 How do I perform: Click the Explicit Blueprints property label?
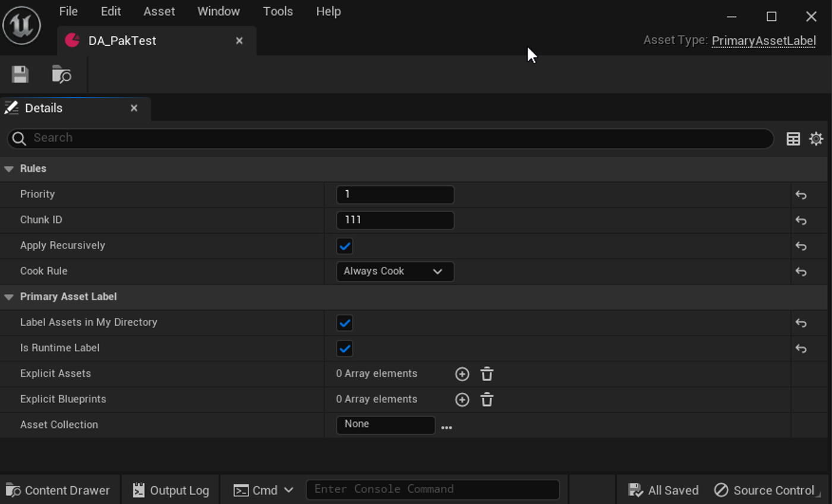pyautogui.click(x=63, y=399)
